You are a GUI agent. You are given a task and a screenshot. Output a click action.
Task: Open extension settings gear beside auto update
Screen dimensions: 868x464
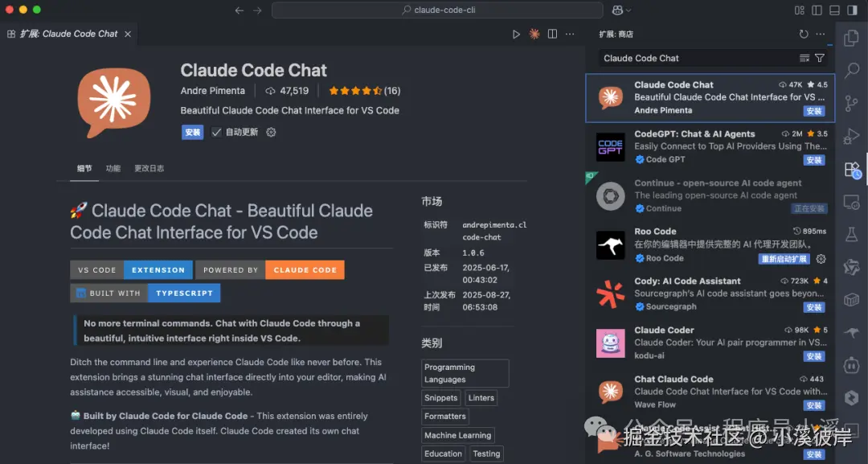pyautogui.click(x=271, y=133)
